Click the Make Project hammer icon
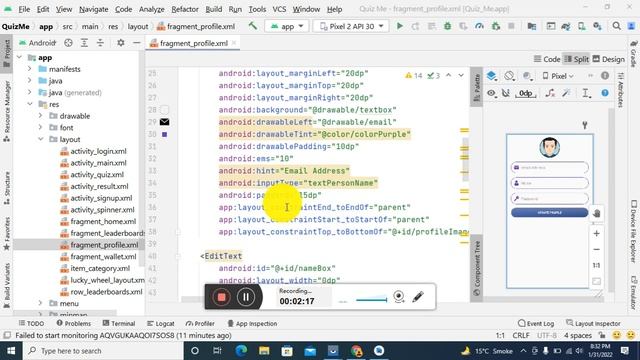 253,26
